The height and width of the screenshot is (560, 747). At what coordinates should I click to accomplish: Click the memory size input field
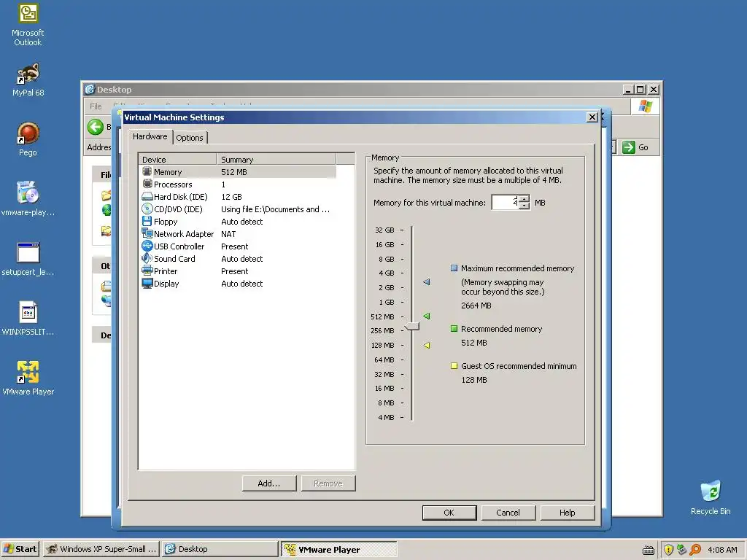[506, 203]
